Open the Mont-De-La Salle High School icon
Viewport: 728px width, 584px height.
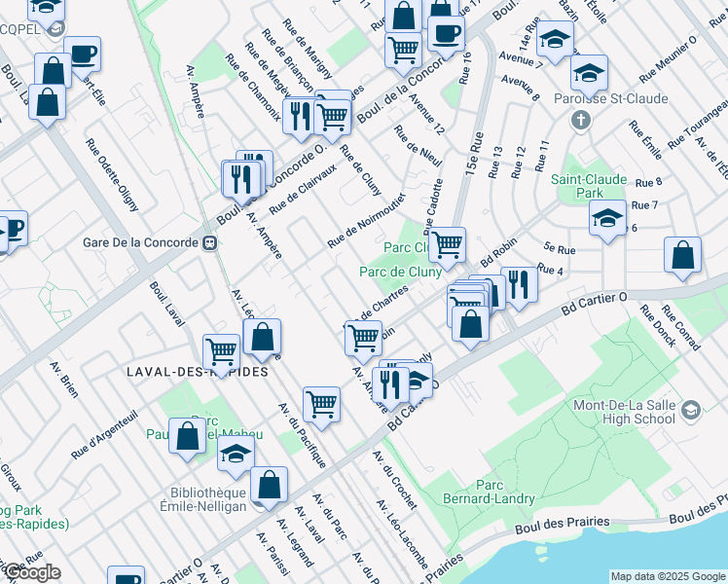691,411
